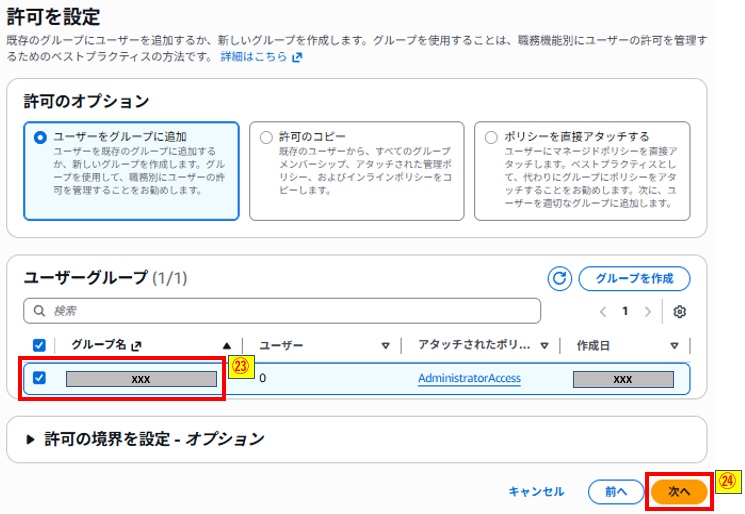Click the refresh user groups icon
The height and width of the screenshot is (514, 745).
pos(560,278)
